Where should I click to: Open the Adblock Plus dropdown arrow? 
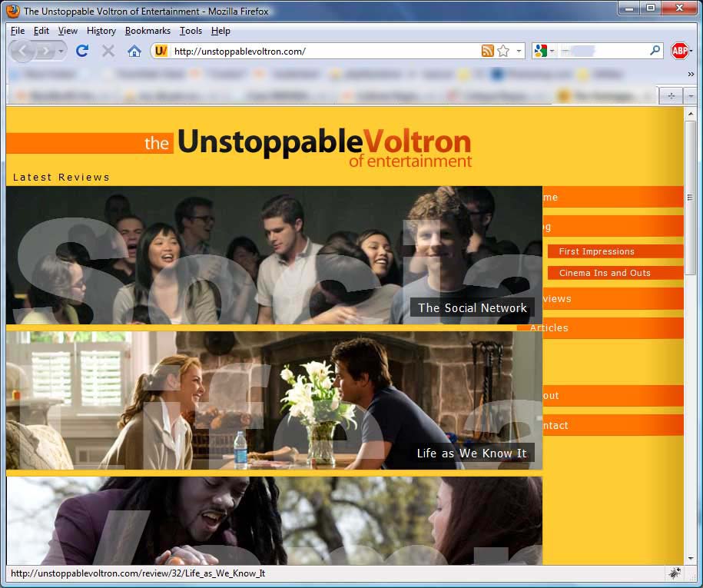(691, 51)
